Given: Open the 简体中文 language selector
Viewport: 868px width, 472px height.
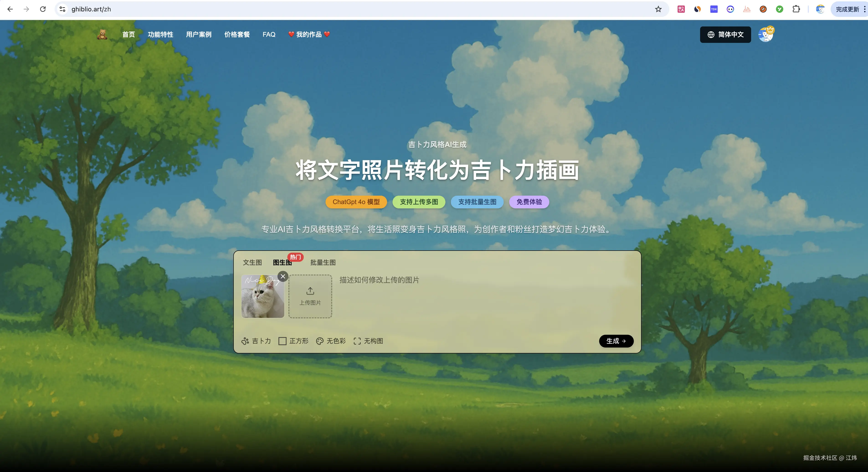Looking at the screenshot, I should pyautogui.click(x=725, y=34).
